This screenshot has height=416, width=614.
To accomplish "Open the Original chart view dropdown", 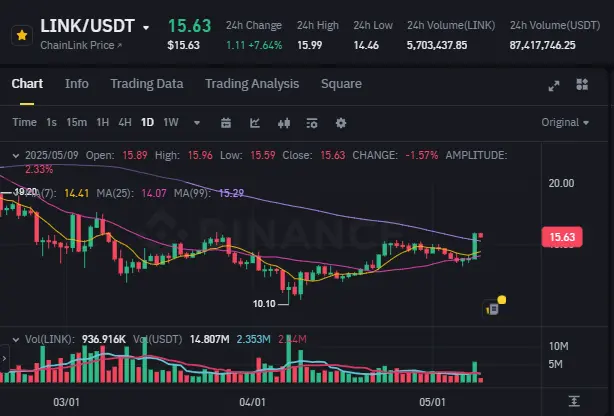I will [565, 122].
